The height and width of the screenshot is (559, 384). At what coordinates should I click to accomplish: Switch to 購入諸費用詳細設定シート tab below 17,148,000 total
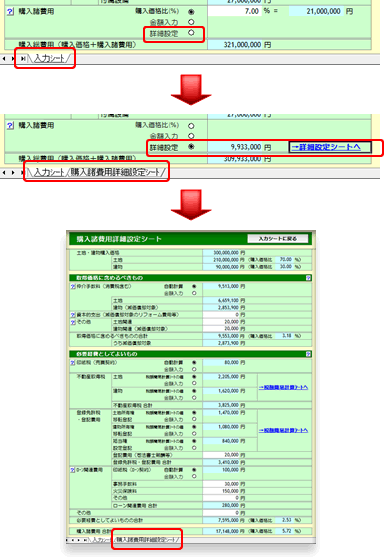point(147,540)
